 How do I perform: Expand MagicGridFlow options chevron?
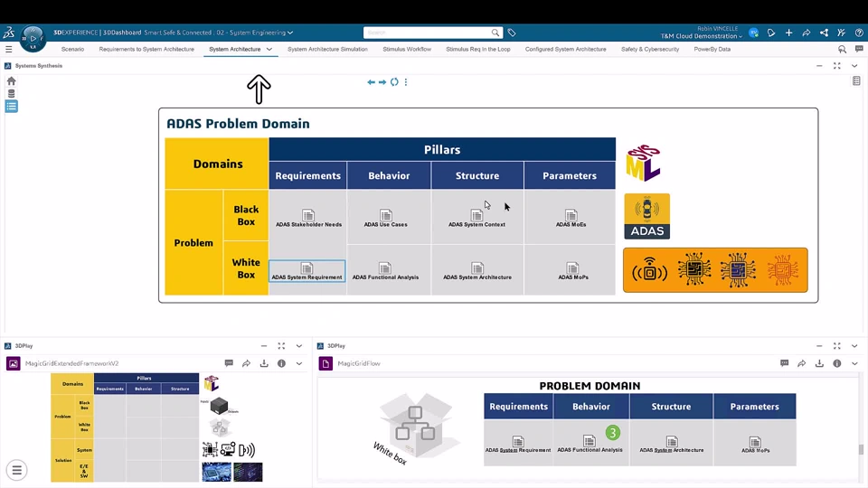pyautogui.click(x=854, y=363)
